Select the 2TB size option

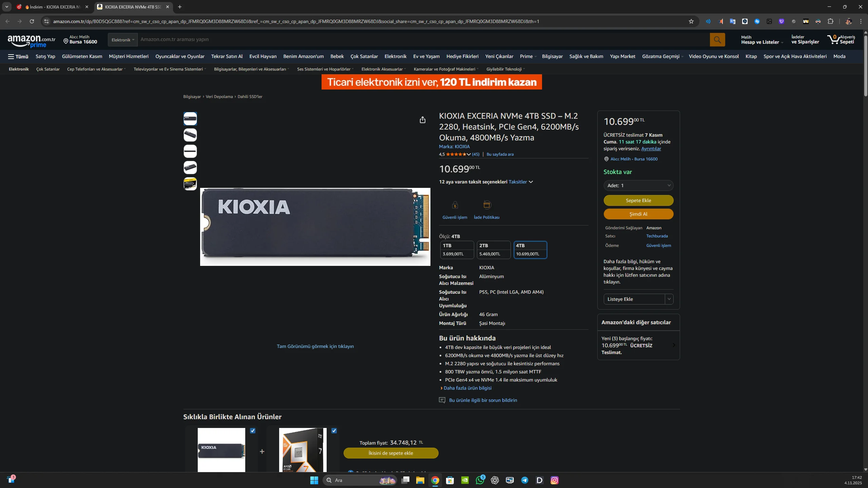point(493,250)
